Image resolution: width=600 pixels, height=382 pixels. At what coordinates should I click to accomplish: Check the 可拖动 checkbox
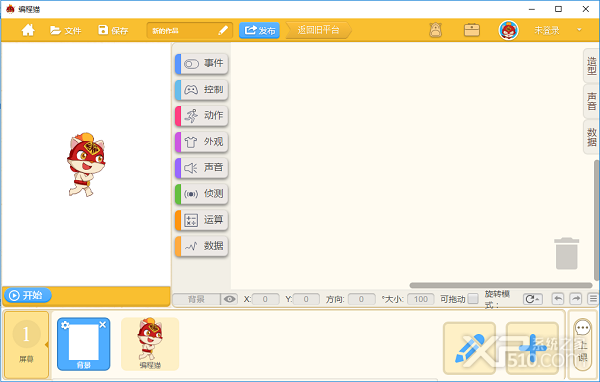(473, 299)
